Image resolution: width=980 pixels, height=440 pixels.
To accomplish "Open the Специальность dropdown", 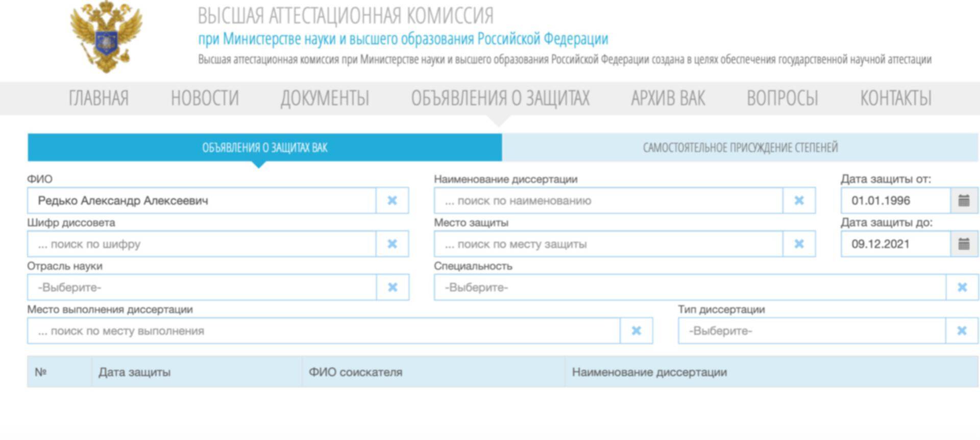I will (690, 287).
